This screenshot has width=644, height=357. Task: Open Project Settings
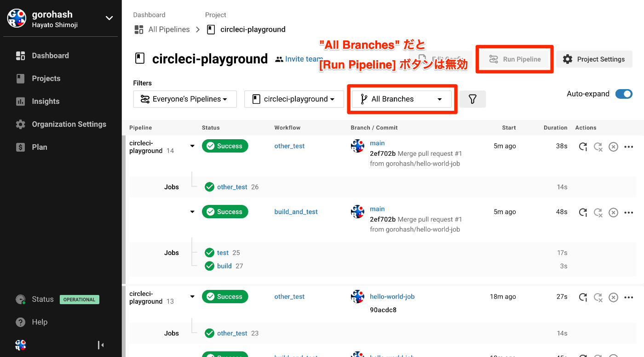click(x=594, y=59)
